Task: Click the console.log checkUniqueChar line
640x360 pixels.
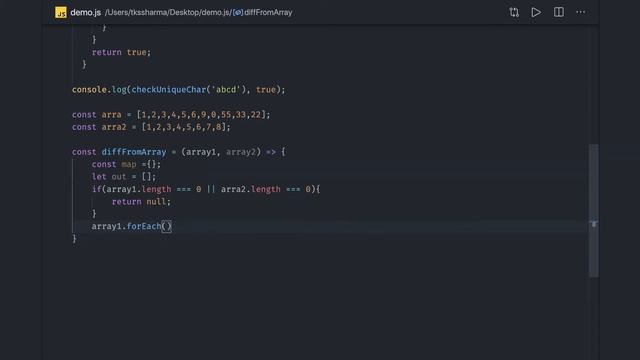Action: [178, 89]
